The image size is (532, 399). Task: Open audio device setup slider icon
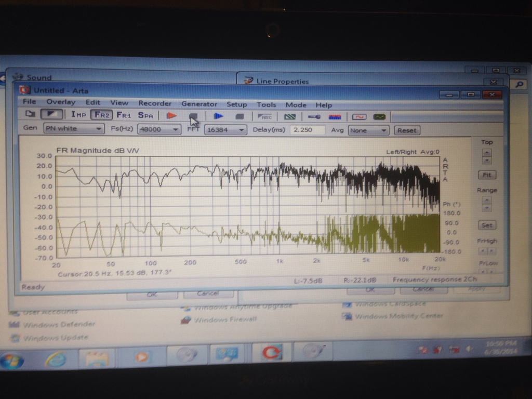point(314,117)
